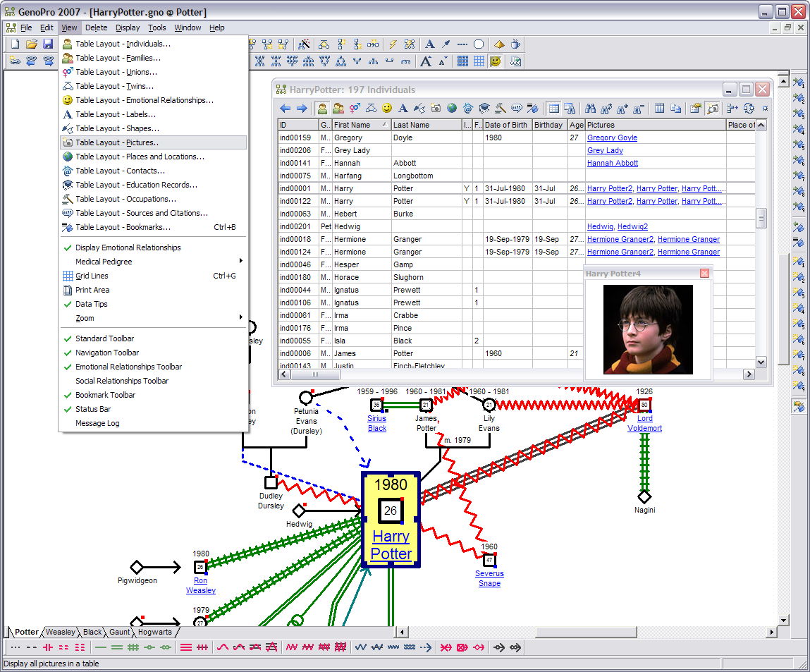810x672 pixels.
Task: Open the Tools menu
Action: coord(157,28)
